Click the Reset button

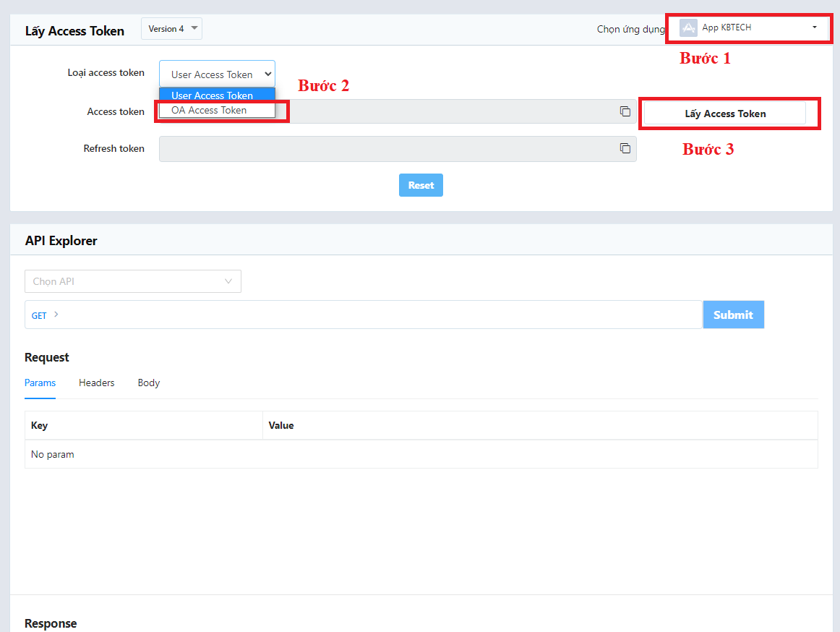click(x=421, y=185)
